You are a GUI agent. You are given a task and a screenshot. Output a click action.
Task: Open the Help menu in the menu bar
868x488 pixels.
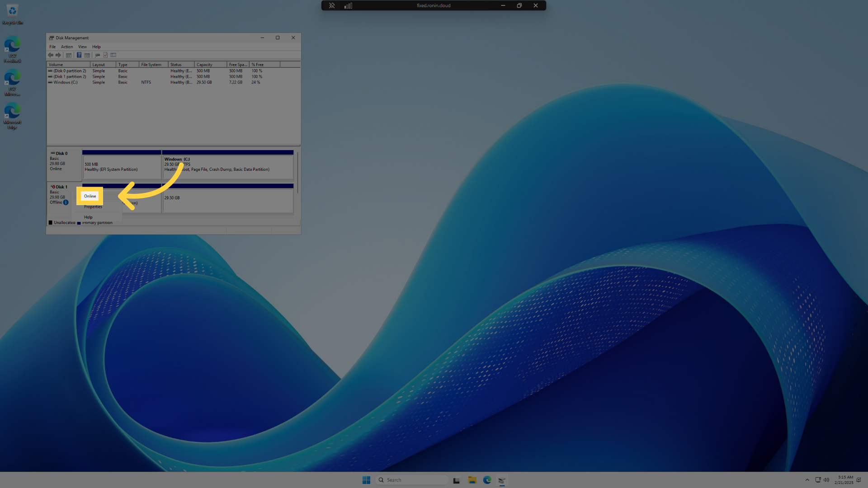click(96, 47)
